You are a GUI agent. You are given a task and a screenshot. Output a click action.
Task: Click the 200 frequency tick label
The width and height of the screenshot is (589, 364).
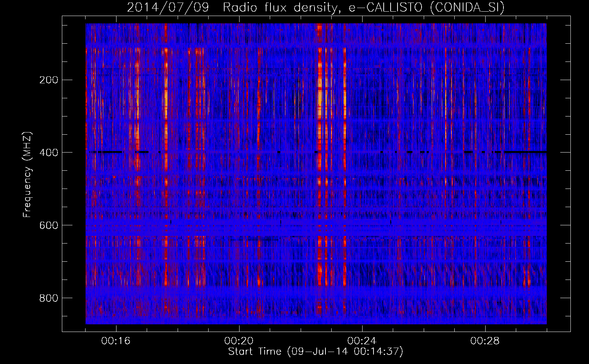coord(48,80)
